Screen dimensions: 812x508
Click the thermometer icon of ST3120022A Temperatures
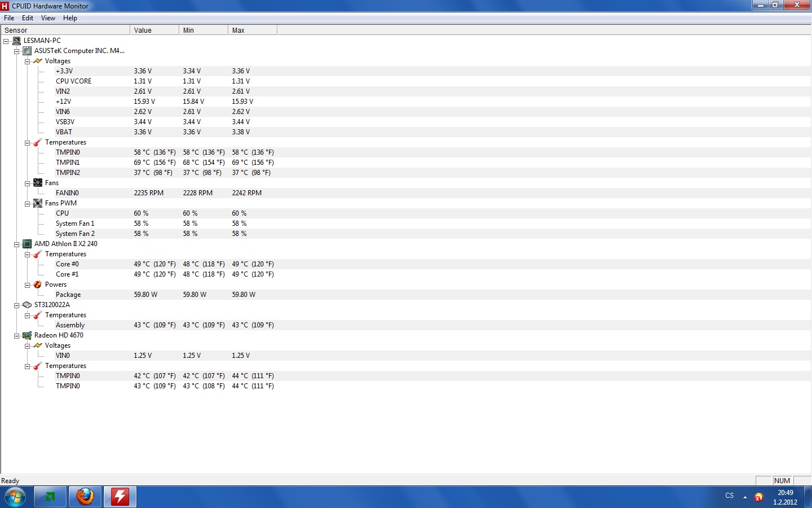click(38, 315)
